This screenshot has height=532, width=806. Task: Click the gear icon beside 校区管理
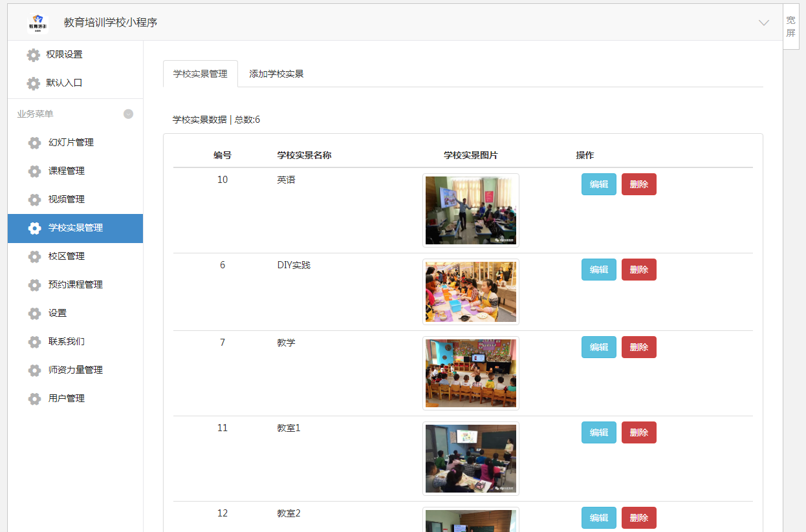pyautogui.click(x=35, y=257)
